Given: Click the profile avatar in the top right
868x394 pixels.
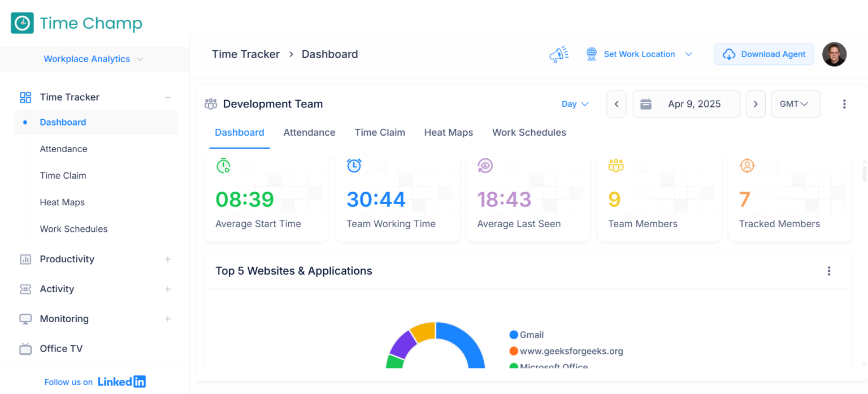Looking at the screenshot, I should click(835, 54).
